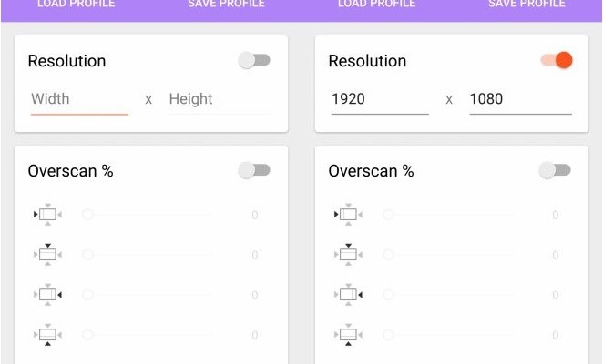Click the empty Width input field
603x364 pixels.
(78, 99)
